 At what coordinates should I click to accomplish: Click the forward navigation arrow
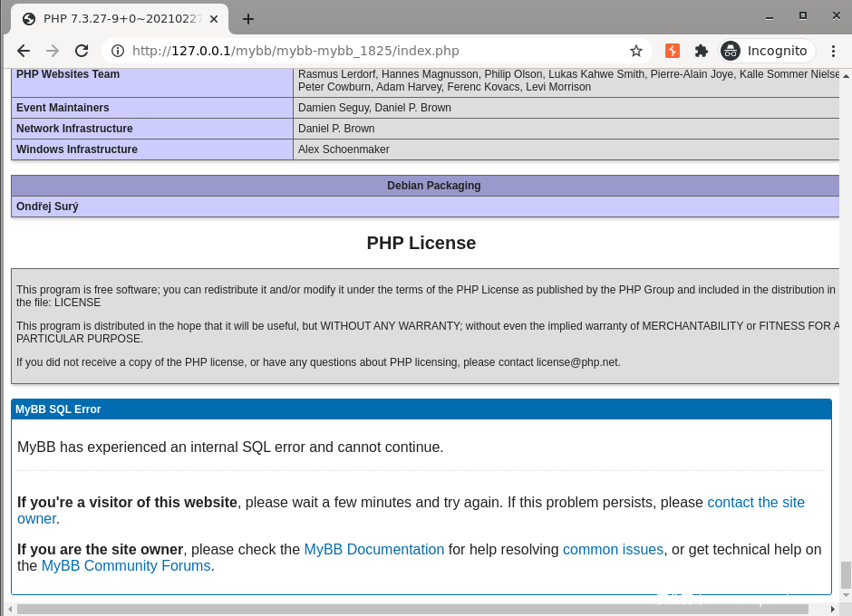coord(53,51)
